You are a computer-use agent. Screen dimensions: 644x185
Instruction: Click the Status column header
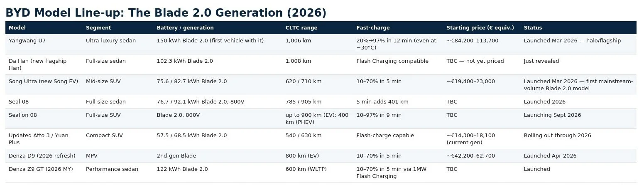tap(533, 28)
